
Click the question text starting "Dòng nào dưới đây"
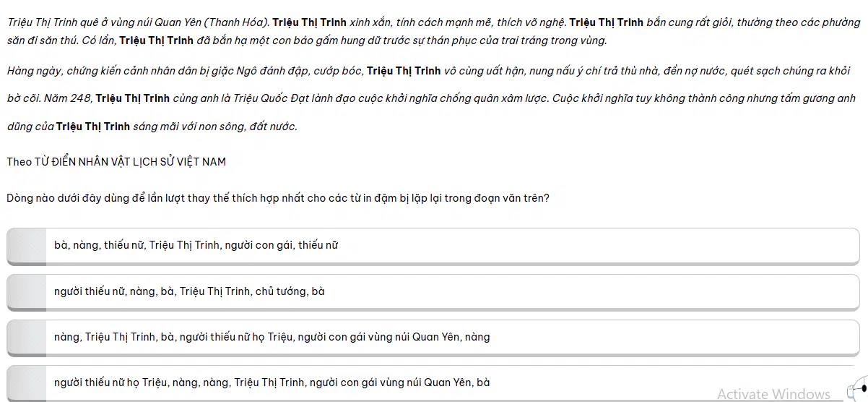(x=278, y=197)
